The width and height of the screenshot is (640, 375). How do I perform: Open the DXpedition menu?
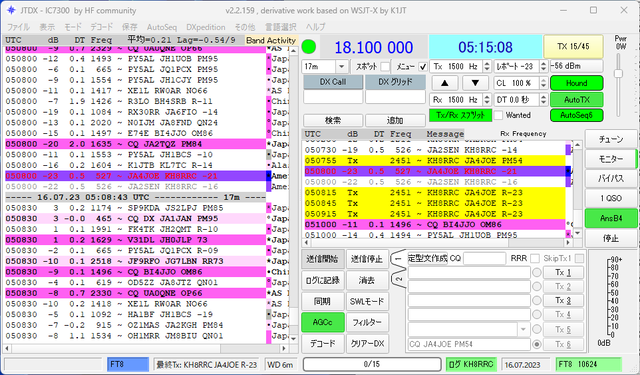tap(206, 27)
